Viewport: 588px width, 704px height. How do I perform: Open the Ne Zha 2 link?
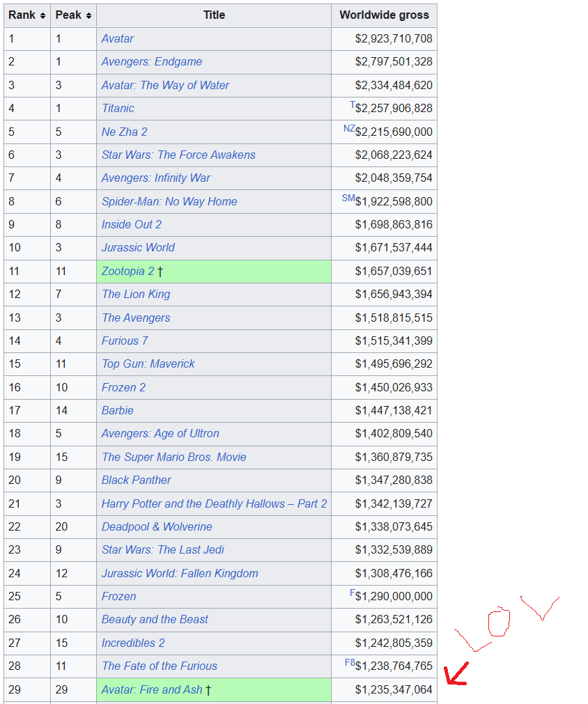pyautogui.click(x=125, y=132)
